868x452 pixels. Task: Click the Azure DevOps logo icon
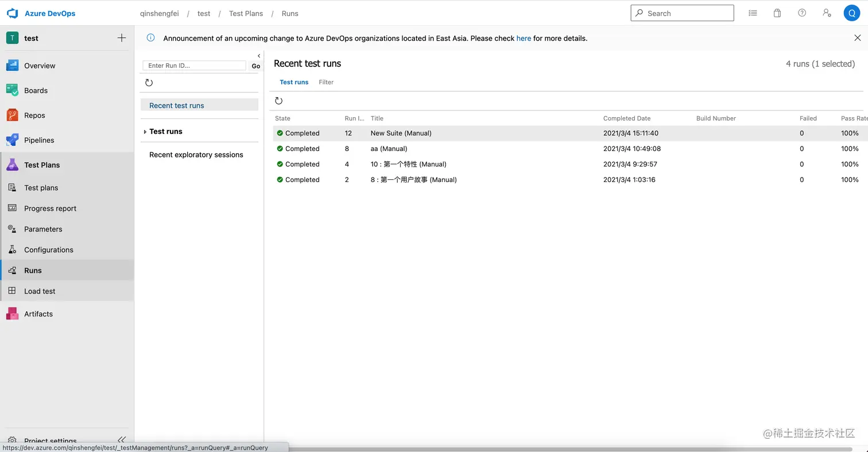pos(13,13)
